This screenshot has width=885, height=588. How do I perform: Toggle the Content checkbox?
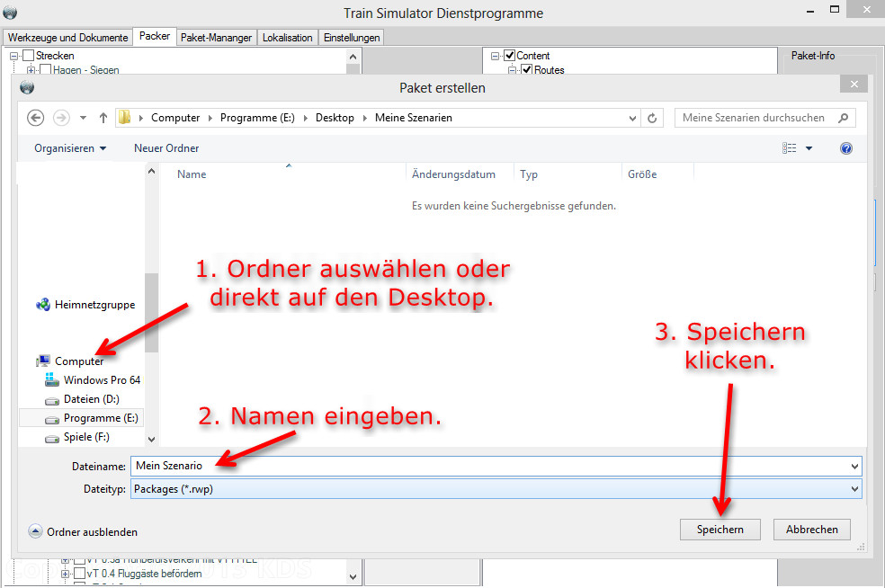(509, 56)
